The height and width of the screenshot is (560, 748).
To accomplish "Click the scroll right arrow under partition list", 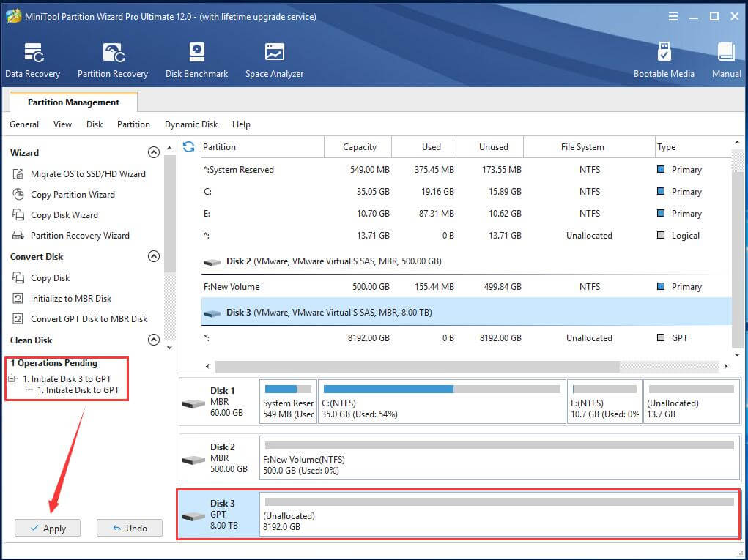I will click(x=725, y=366).
